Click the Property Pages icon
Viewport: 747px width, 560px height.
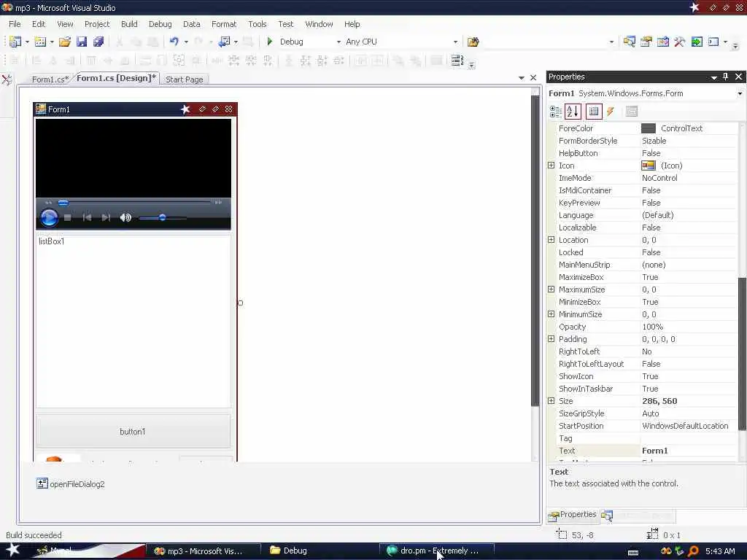631,112
